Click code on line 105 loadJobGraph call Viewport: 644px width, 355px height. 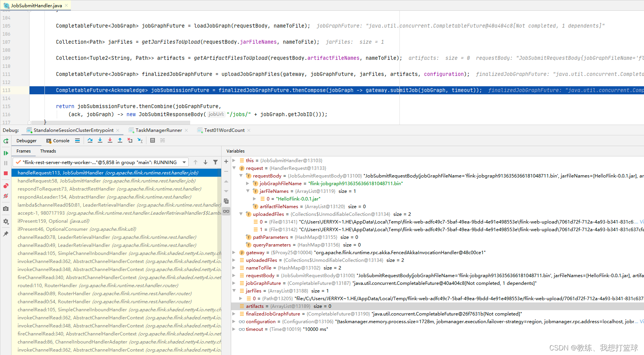(x=252, y=26)
